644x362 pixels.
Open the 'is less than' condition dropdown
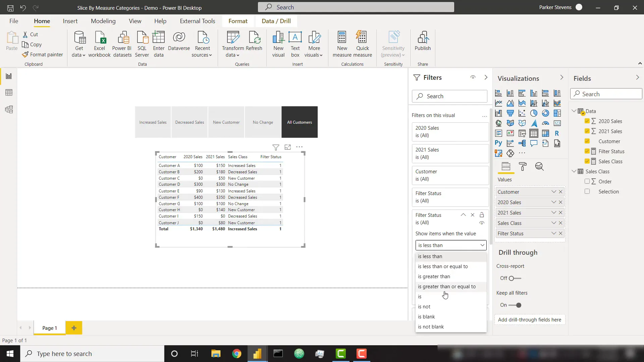click(451, 245)
